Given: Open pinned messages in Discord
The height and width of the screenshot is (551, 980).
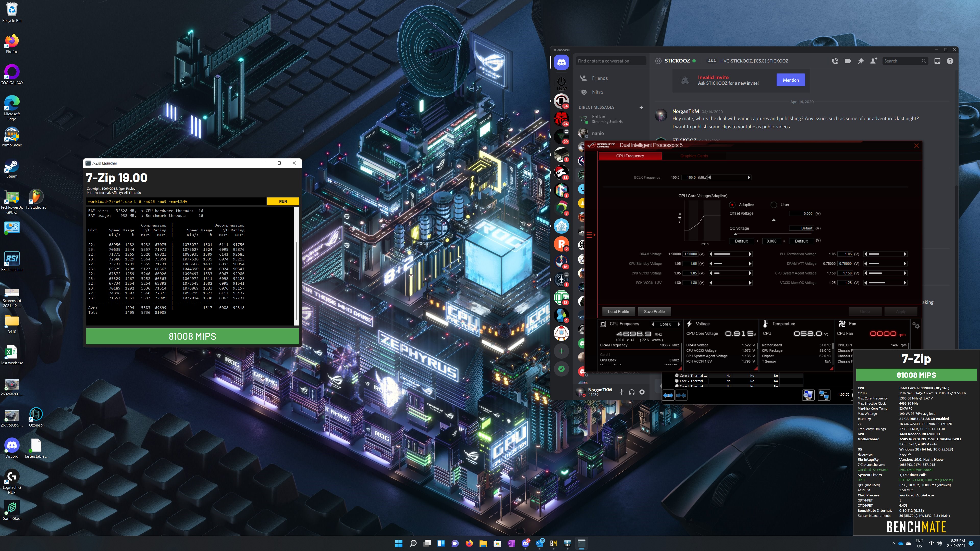Looking at the screenshot, I should point(861,61).
